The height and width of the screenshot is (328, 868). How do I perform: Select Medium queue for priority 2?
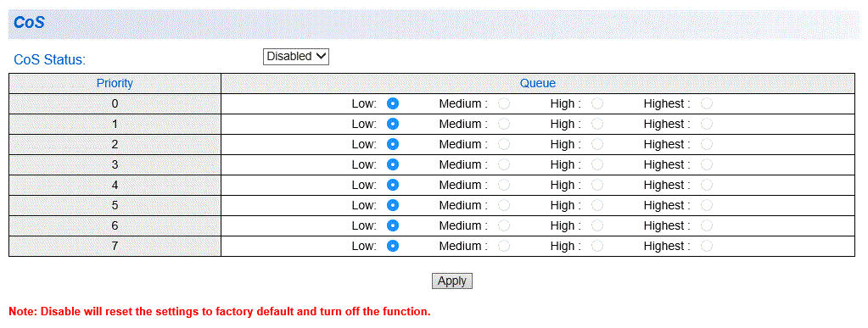tap(504, 144)
